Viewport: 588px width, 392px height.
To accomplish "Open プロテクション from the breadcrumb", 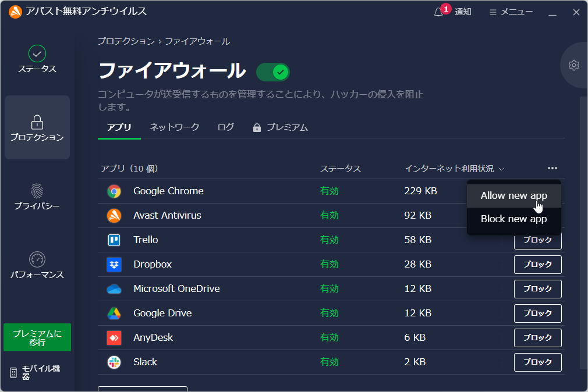I will (123, 41).
